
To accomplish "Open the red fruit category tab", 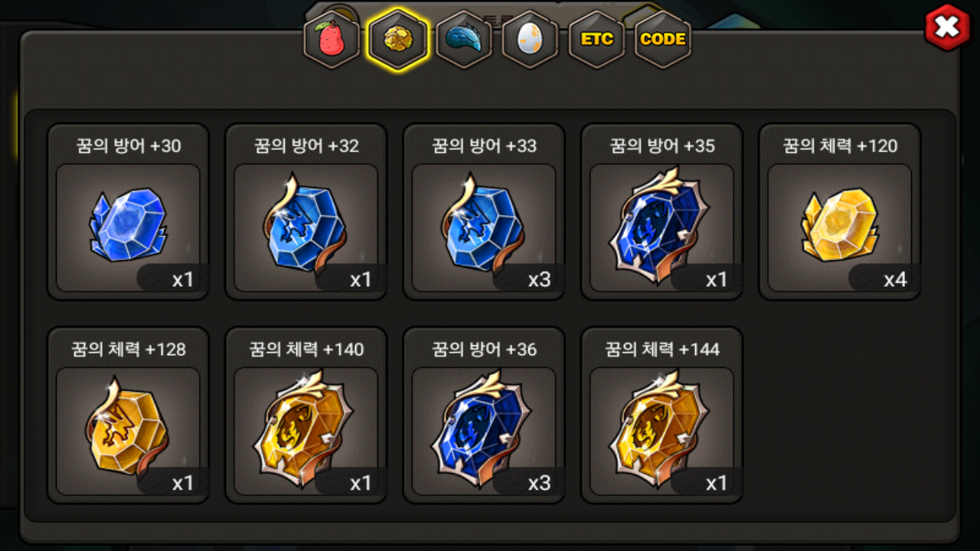I will (332, 40).
